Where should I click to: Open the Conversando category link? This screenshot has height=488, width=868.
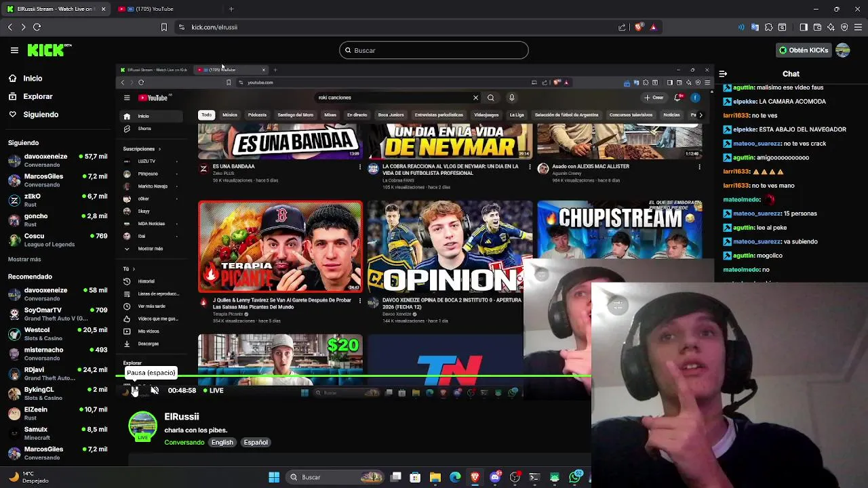[x=184, y=443]
